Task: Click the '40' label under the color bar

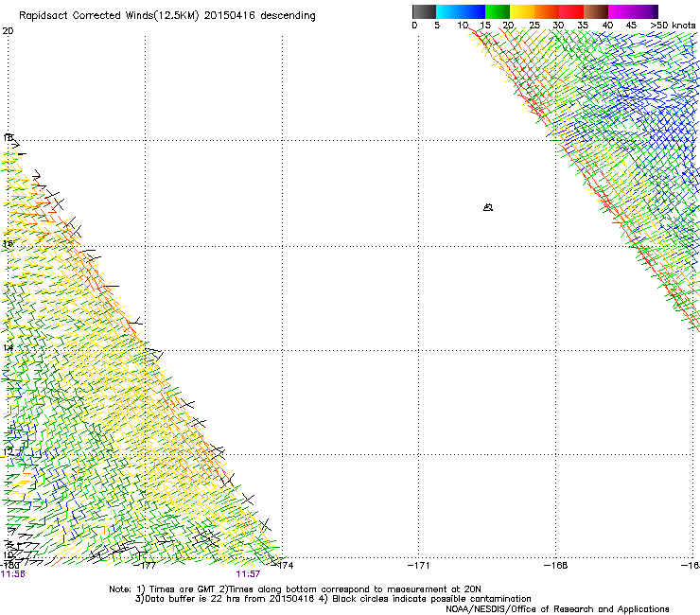Action: [607, 26]
